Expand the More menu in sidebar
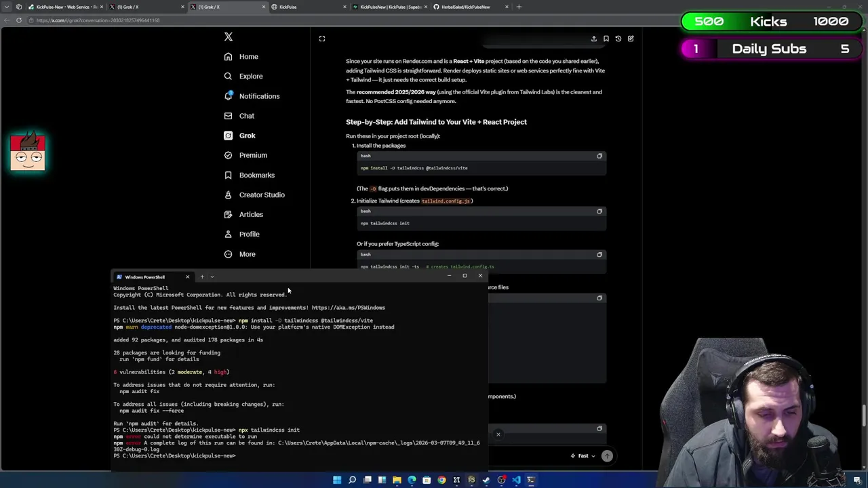This screenshot has height=488, width=868. (240, 254)
